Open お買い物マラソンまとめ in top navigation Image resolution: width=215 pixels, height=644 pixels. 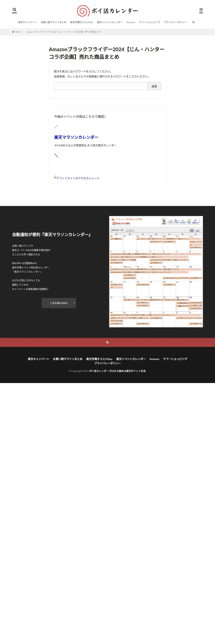(53, 22)
